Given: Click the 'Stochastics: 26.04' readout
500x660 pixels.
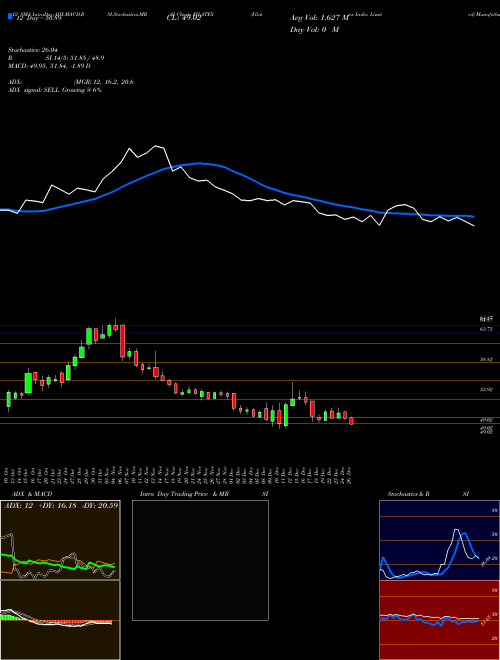Looking at the screenshot, I should [32, 50].
